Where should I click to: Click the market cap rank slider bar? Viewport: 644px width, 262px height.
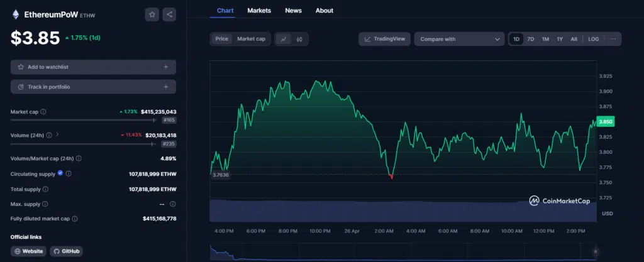coord(82,119)
